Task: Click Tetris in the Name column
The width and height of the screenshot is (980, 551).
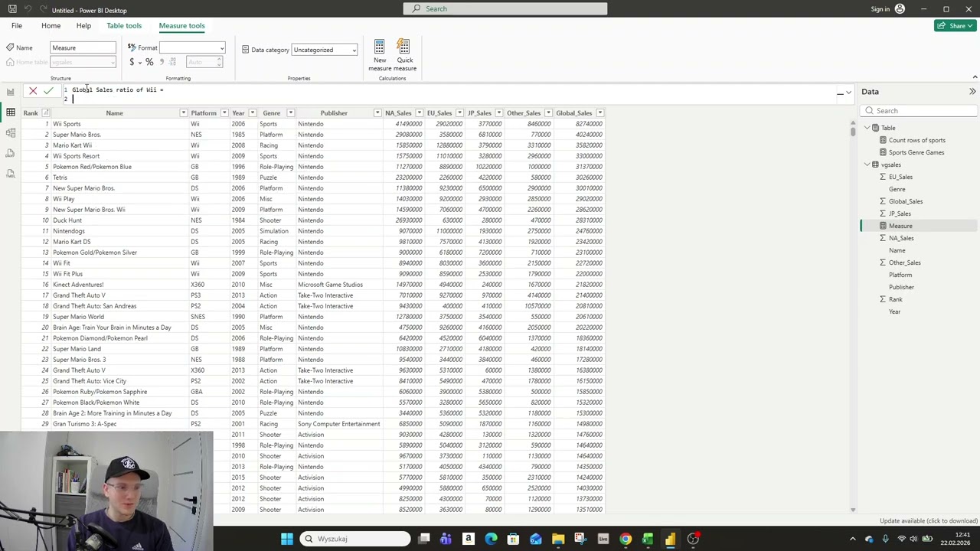Action: tap(60, 178)
